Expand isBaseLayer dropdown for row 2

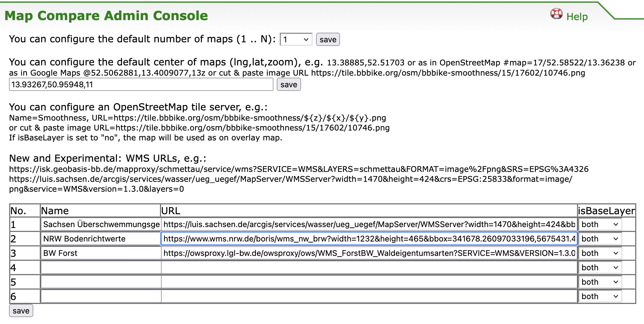pyautogui.click(x=600, y=239)
